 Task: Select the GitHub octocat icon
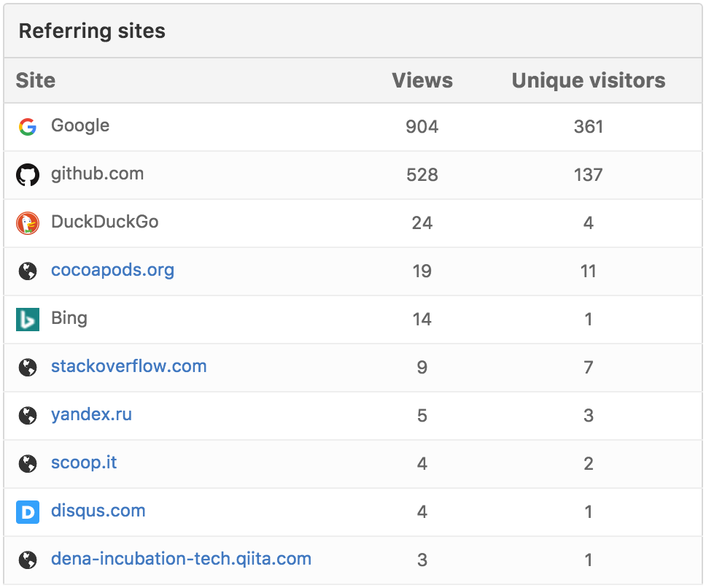[28, 174]
